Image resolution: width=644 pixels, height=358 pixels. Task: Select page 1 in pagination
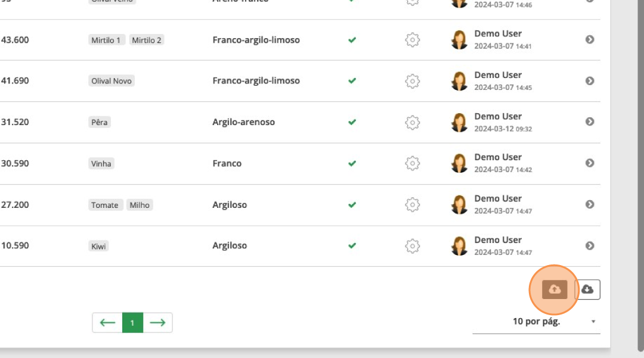tap(132, 322)
